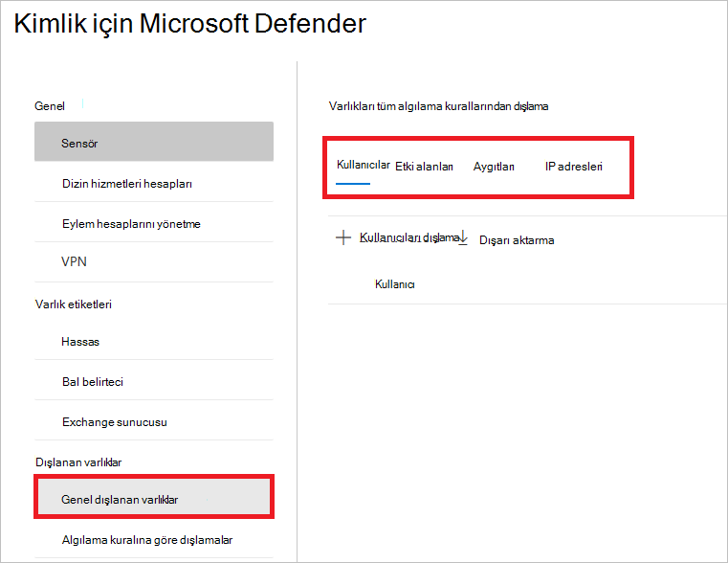Open the VPN settings entry
The width and height of the screenshot is (728, 563).
pyautogui.click(x=154, y=261)
